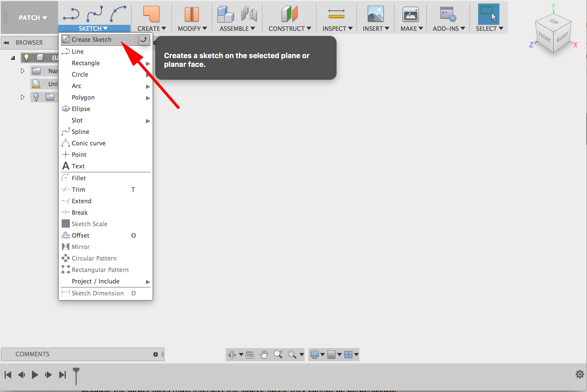Screen dimensions: 587x392
Task: Choose Text from sketch menu
Action: (105, 166)
